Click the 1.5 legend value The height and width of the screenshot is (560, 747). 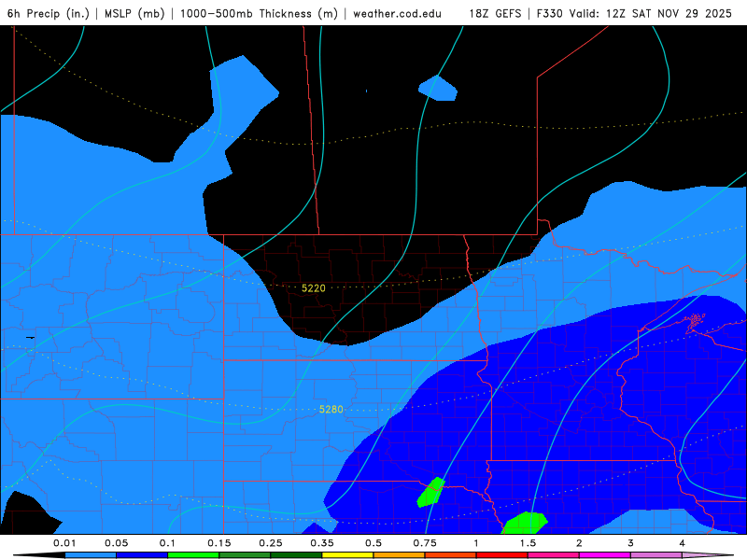coord(528,543)
